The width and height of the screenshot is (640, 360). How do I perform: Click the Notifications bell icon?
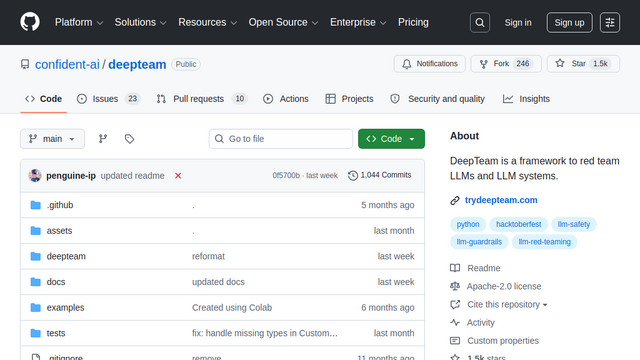pos(407,64)
